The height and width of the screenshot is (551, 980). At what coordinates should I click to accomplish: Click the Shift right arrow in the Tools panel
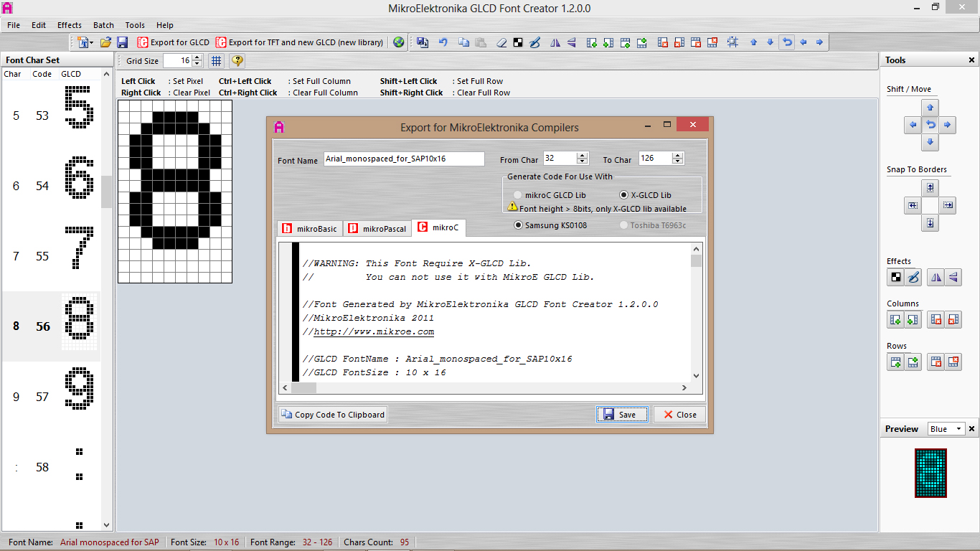click(947, 125)
